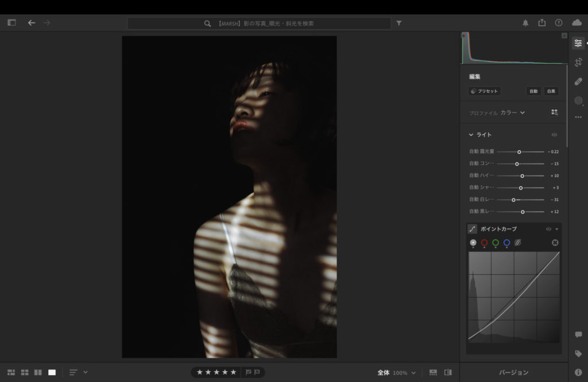Open the Masking tool
Image resolution: width=588 pixels, height=382 pixels.
coord(578,100)
